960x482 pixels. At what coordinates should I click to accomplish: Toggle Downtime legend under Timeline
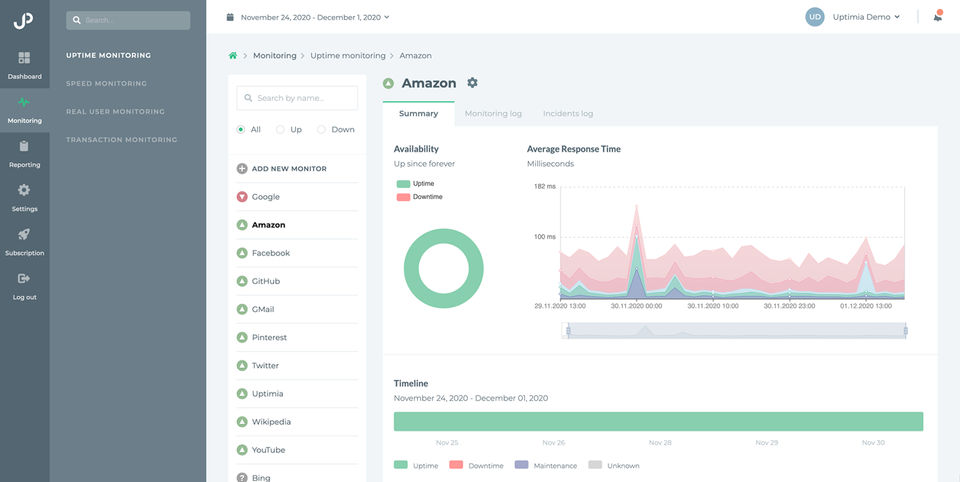(x=476, y=465)
